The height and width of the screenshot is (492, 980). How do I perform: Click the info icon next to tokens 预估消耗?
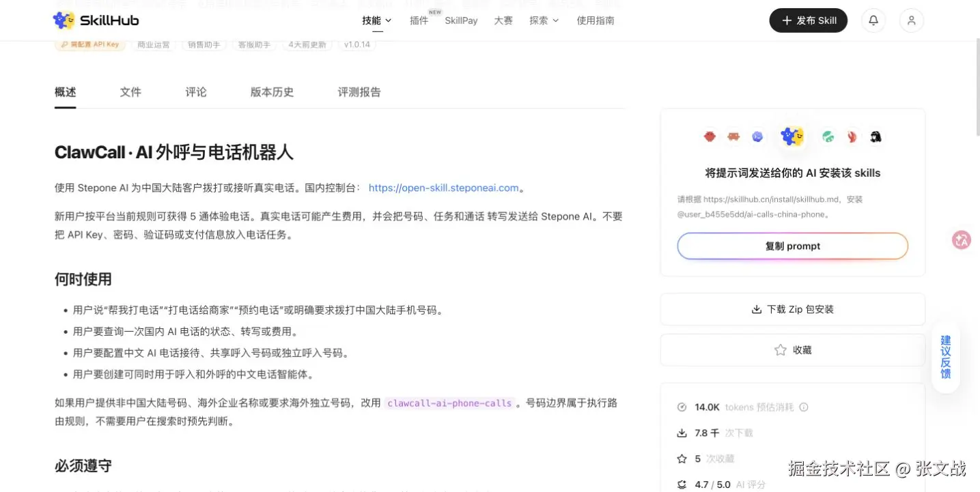point(804,407)
